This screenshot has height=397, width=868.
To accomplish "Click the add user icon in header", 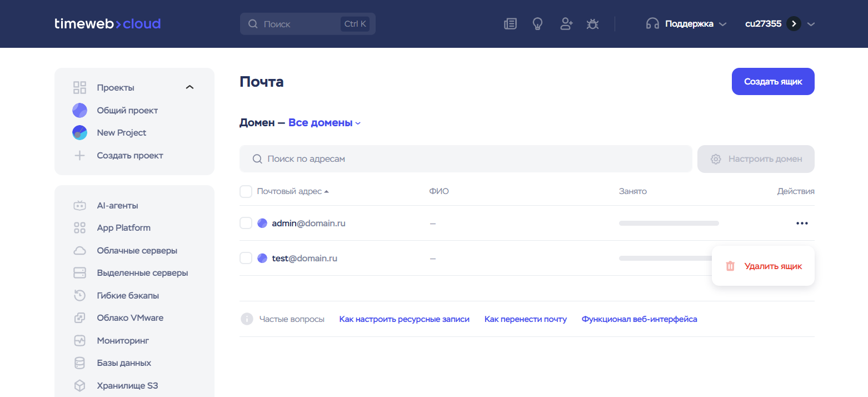I will tap(566, 24).
